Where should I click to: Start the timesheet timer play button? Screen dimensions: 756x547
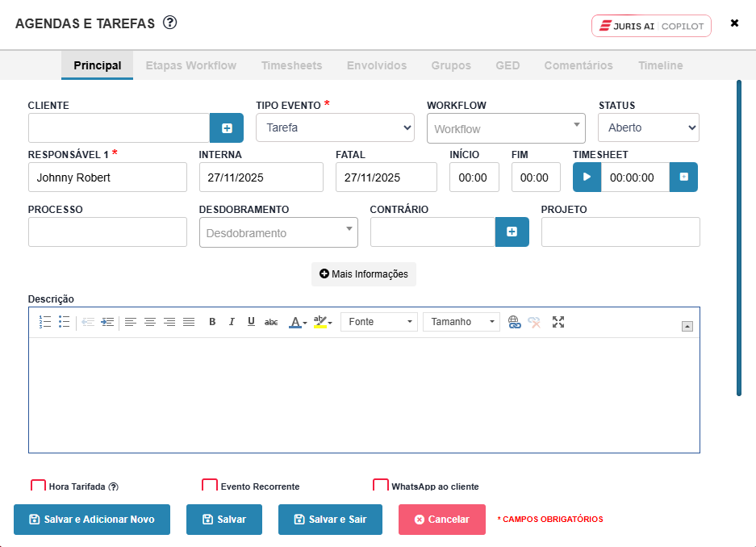[x=587, y=177]
